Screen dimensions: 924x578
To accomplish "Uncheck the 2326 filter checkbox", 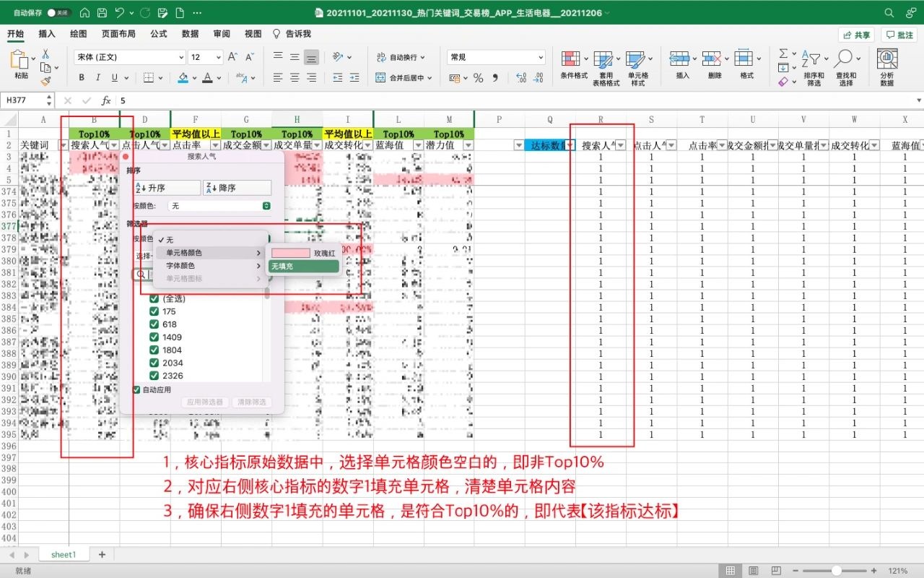I will pos(154,376).
